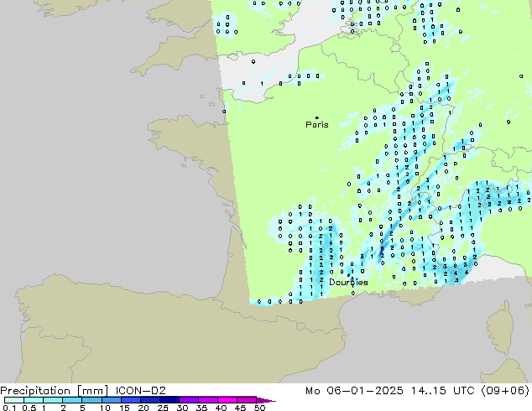Click the '0.1' legend value label
532x411 pixels.
(x=9, y=408)
